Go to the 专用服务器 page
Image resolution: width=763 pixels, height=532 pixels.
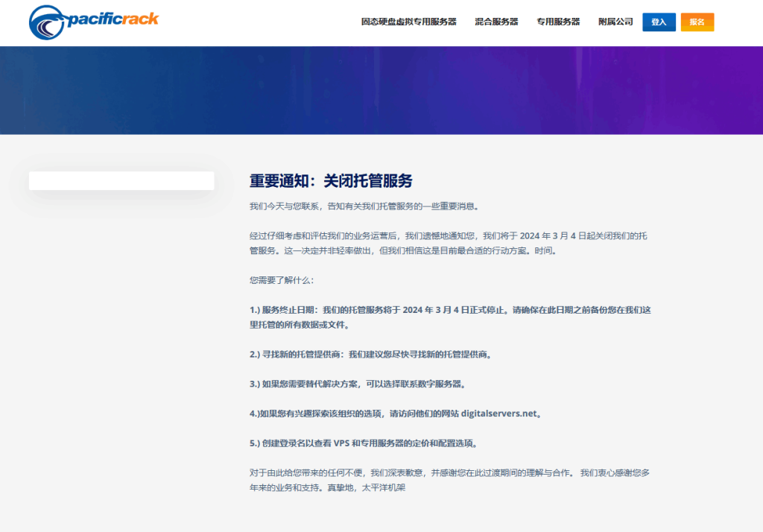(558, 22)
